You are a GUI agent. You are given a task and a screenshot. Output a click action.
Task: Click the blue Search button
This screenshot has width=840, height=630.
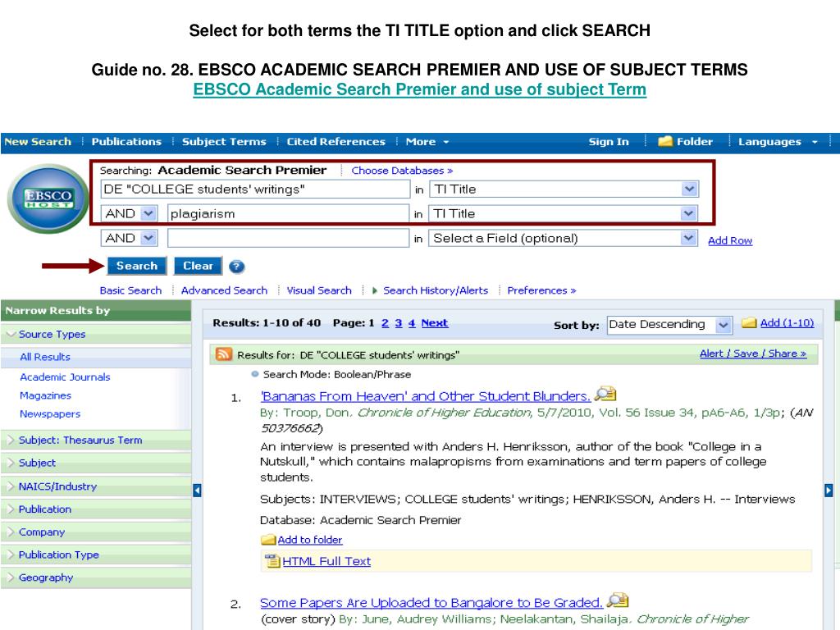pyautogui.click(x=137, y=266)
